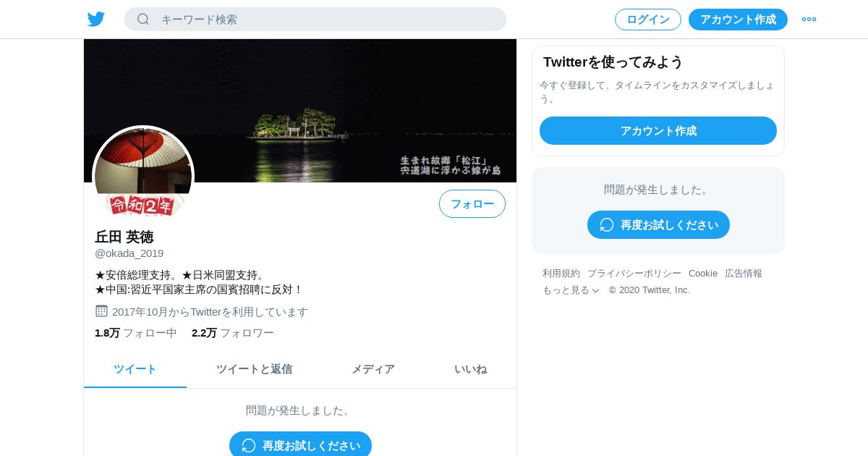Image resolution: width=868 pixels, height=456 pixels.
Task: Open the いいね tab
Action: click(471, 369)
